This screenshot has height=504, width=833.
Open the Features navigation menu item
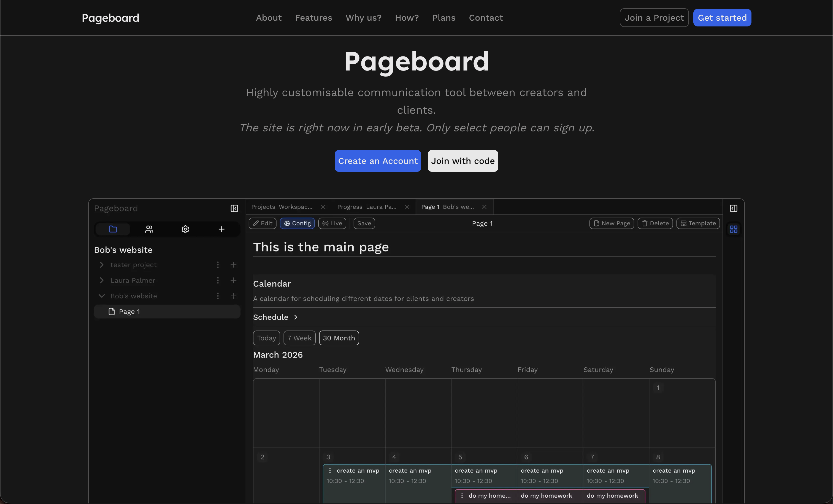(313, 18)
